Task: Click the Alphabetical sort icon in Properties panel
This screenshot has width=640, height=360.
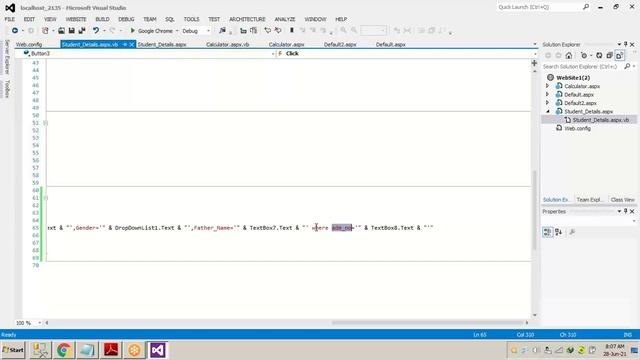Action: tap(558, 232)
